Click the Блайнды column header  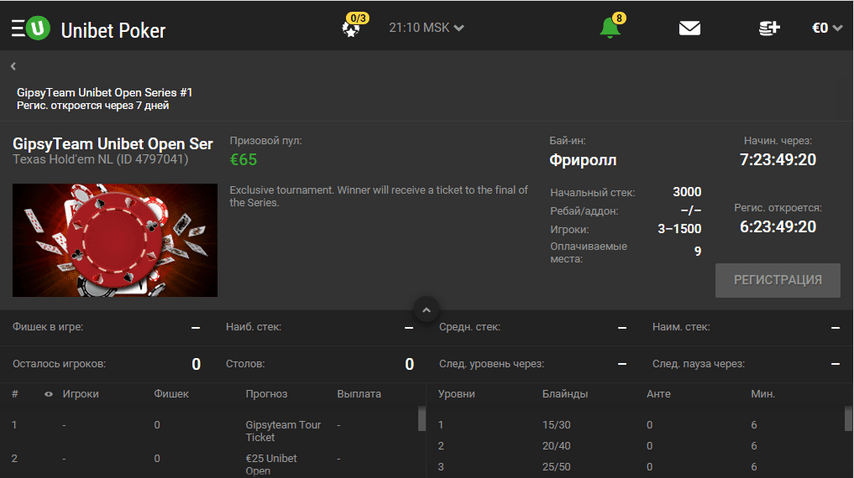point(565,394)
